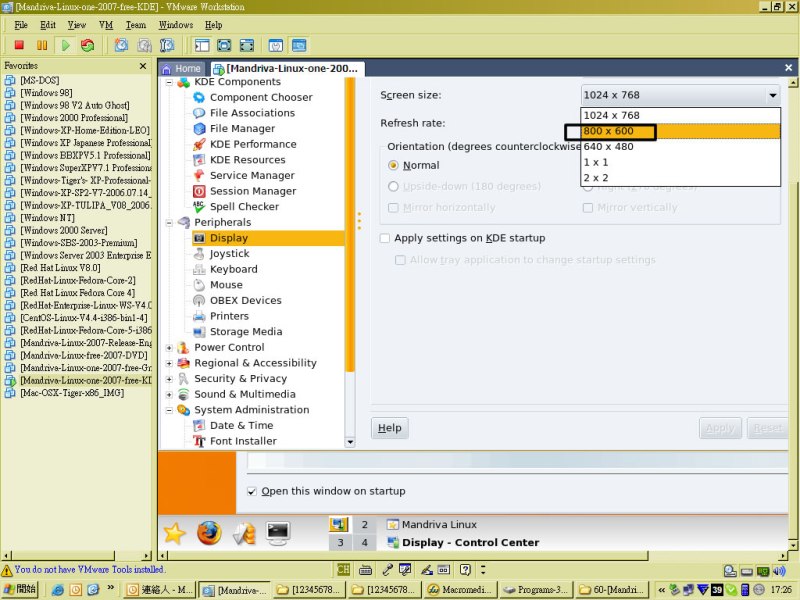Click the KDE panel icon beside Firefox

tap(244, 534)
